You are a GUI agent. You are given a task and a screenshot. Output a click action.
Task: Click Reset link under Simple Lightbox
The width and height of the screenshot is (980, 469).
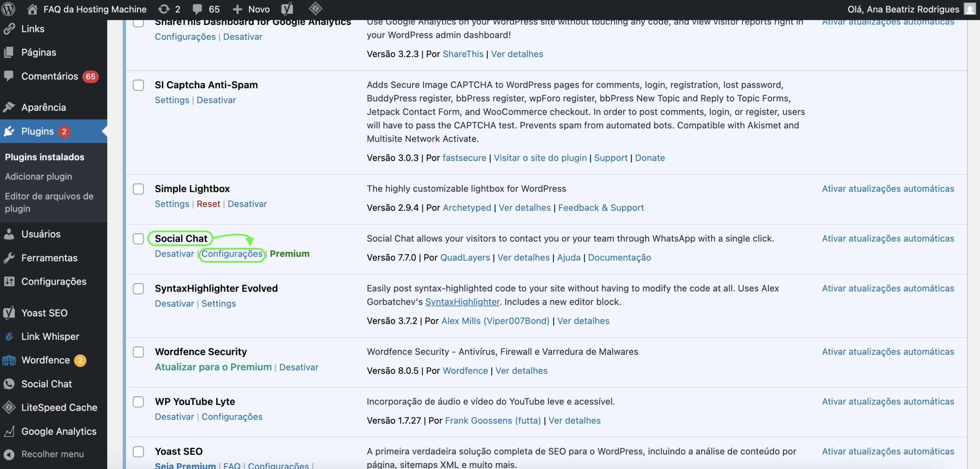point(208,204)
